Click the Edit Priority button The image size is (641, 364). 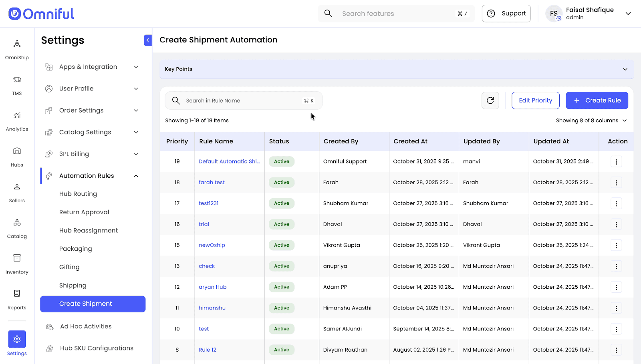coord(535,101)
